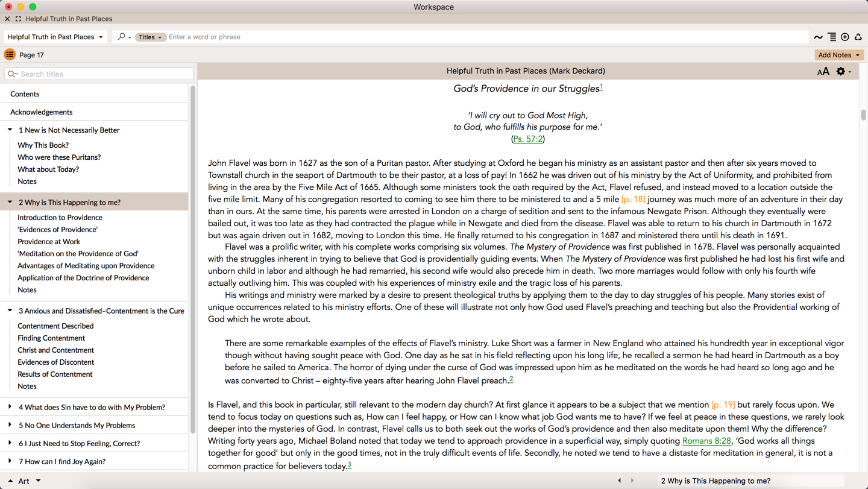Select 'Who were these Puritans?' section

(59, 157)
